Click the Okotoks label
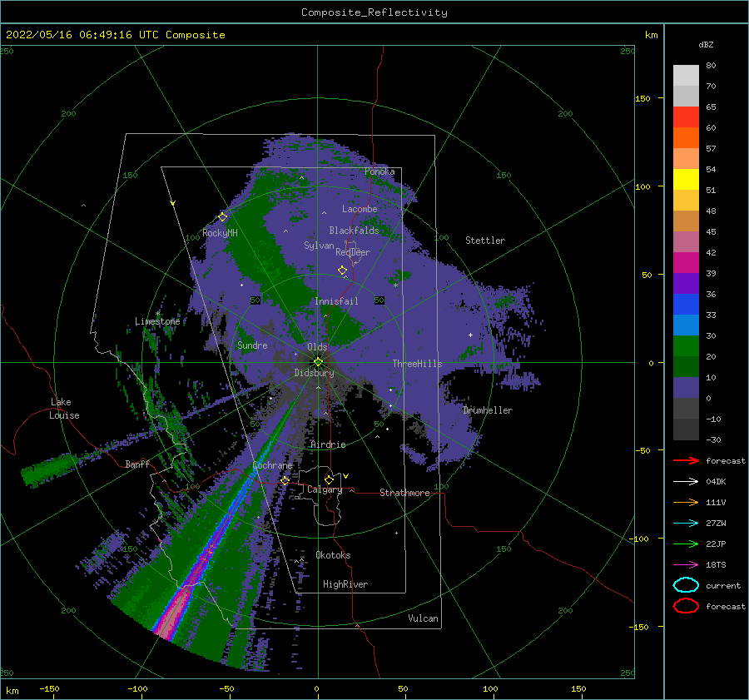 click(x=333, y=555)
